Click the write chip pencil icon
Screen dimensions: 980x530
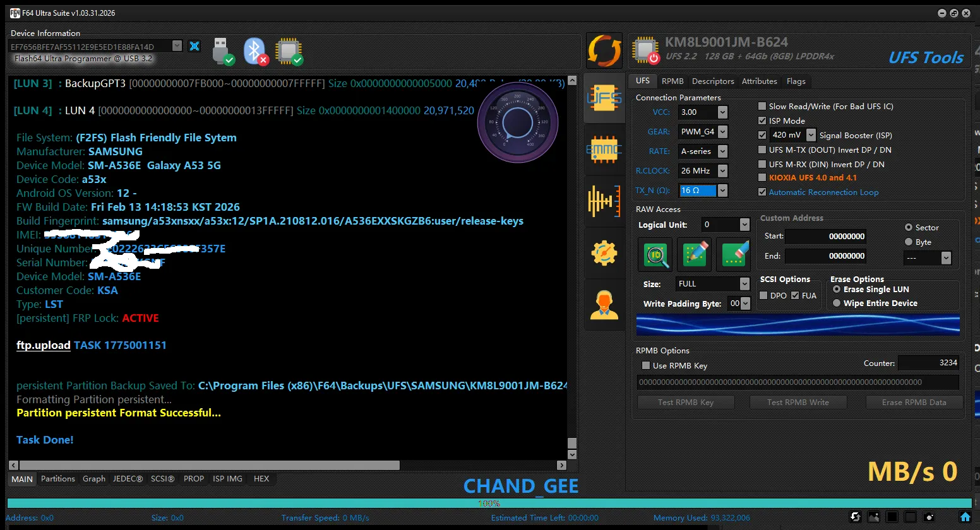(695, 254)
